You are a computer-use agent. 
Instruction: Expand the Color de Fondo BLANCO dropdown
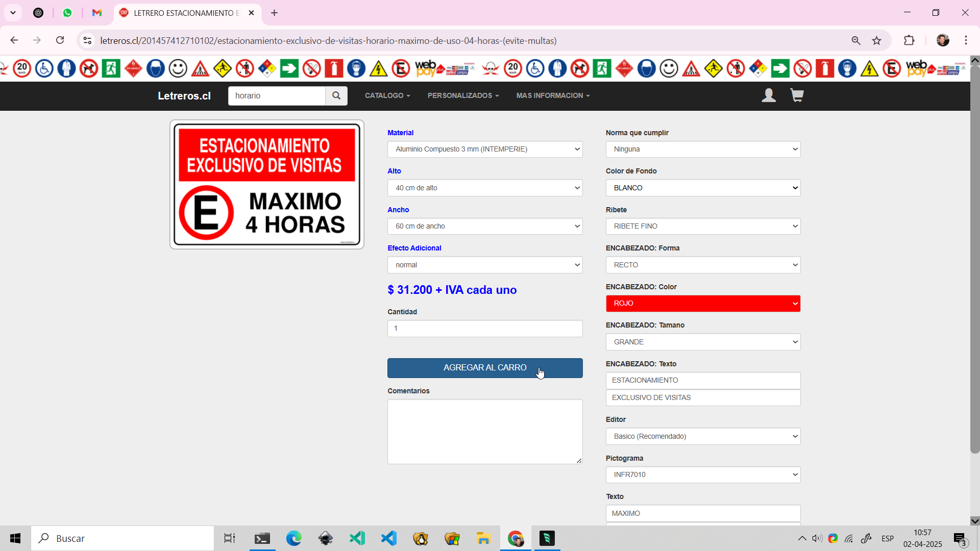703,188
